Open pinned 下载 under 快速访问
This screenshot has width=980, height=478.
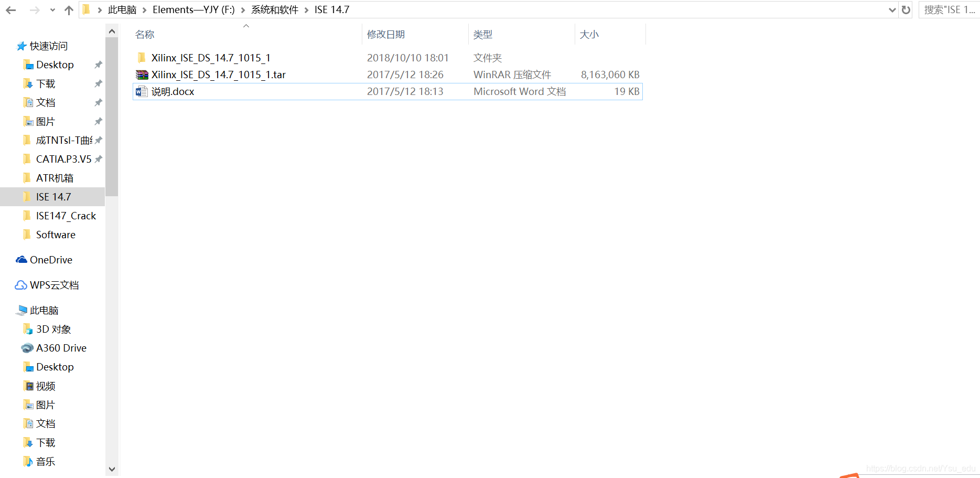46,83
